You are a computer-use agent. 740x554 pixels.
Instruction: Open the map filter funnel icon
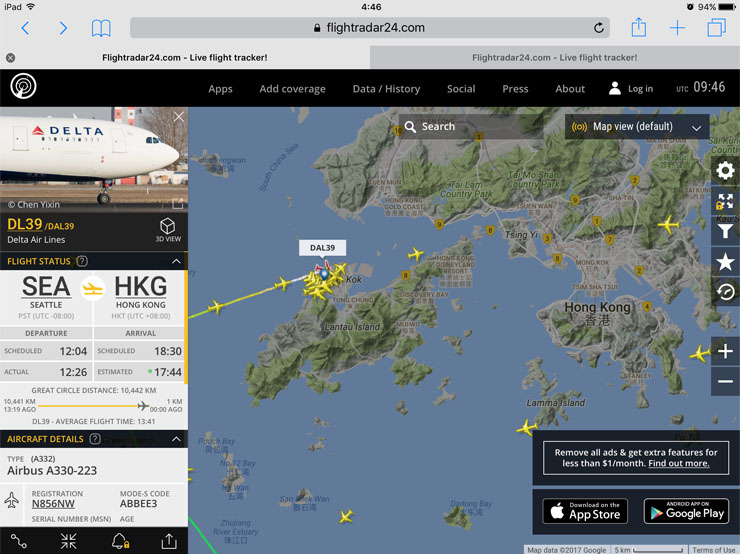[x=725, y=231]
